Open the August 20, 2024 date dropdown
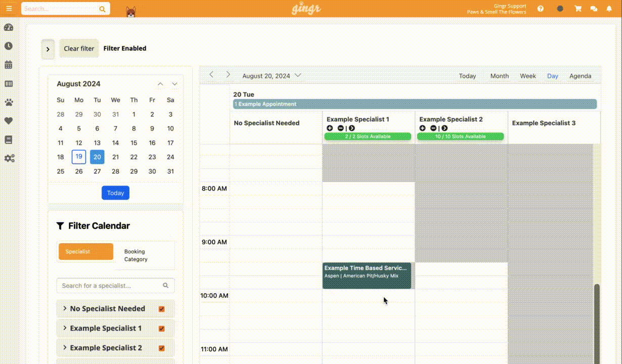Image resolution: width=622 pixels, height=364 pixels. click(x=272, y=76)
